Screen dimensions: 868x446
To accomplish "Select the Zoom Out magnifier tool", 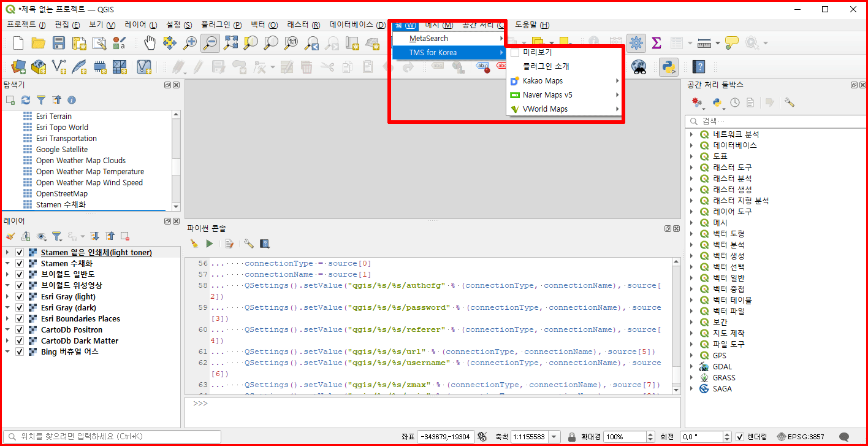I will [210, 43].
